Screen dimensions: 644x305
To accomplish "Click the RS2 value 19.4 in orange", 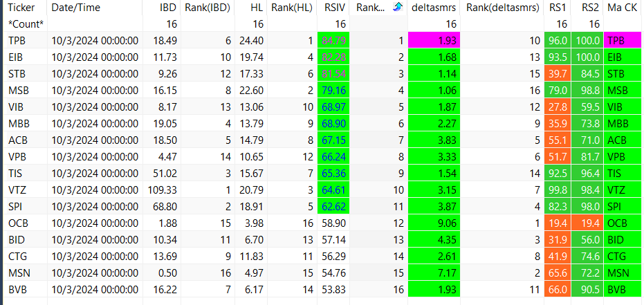I will [x=587, y=223].
